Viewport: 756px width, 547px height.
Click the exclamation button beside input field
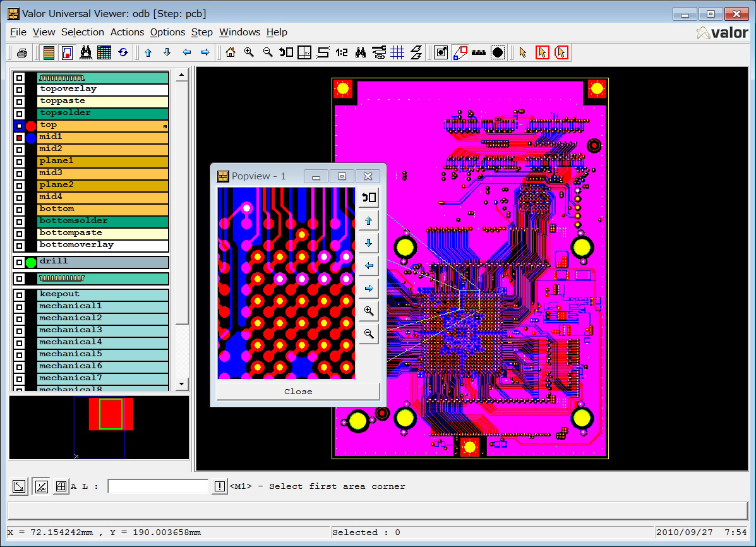219,486
